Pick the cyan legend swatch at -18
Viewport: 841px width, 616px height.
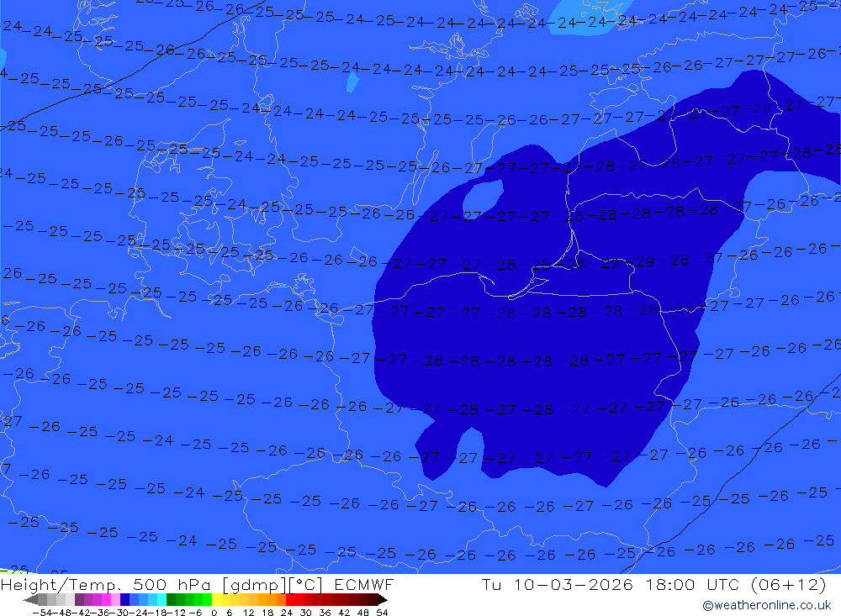click(161, 599)
